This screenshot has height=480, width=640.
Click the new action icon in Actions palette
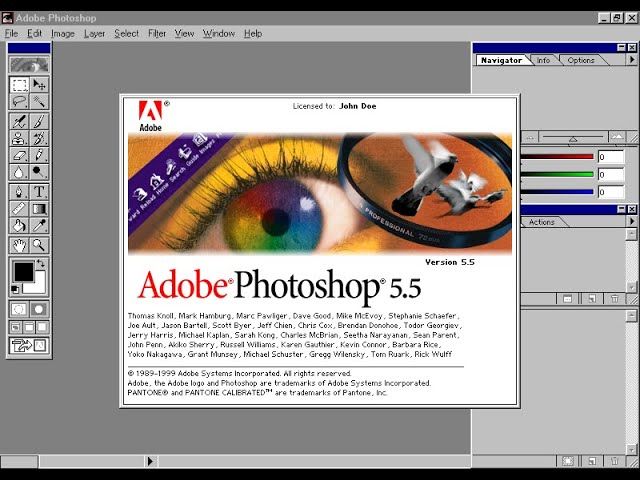[x=591, y=299]
